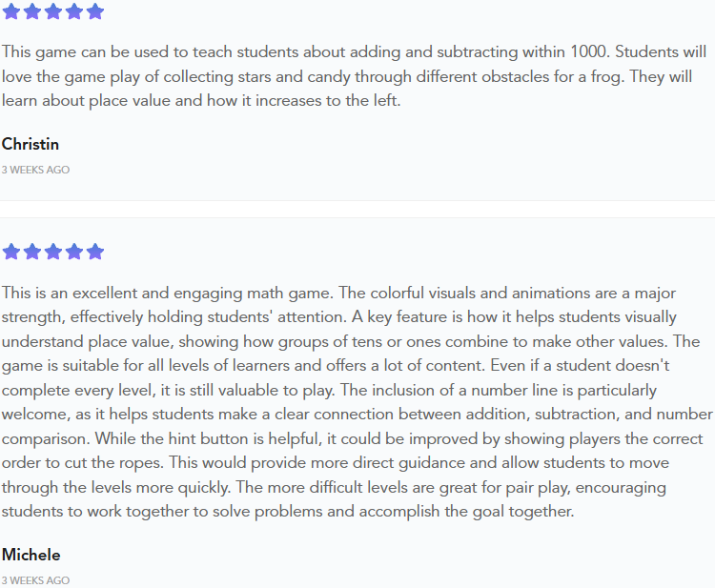Open reviewer Christin's name
This screenshot has width=715, height=588.
click(x=31, y=144)
